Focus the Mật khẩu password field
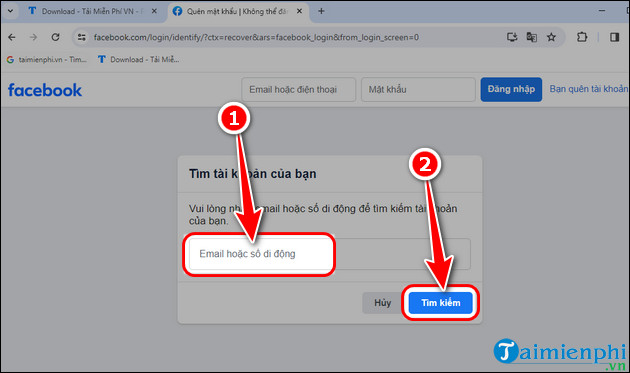 (418, 89)
